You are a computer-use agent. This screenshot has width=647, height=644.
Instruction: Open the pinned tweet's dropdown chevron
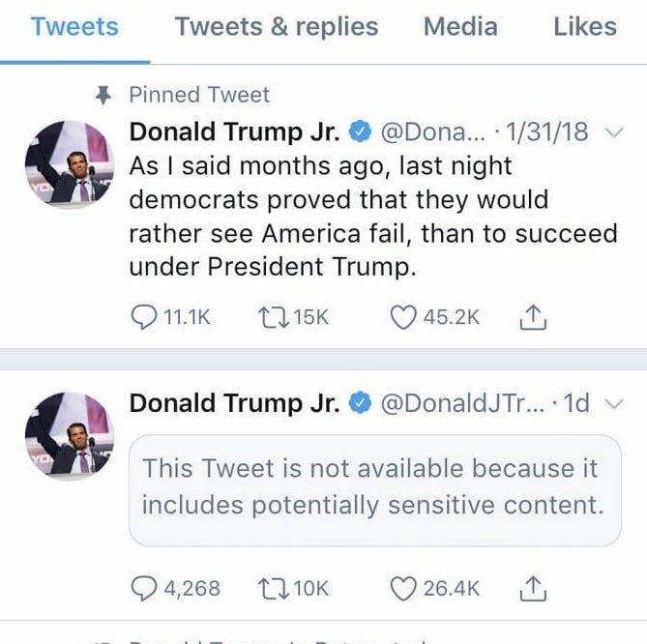613,133
